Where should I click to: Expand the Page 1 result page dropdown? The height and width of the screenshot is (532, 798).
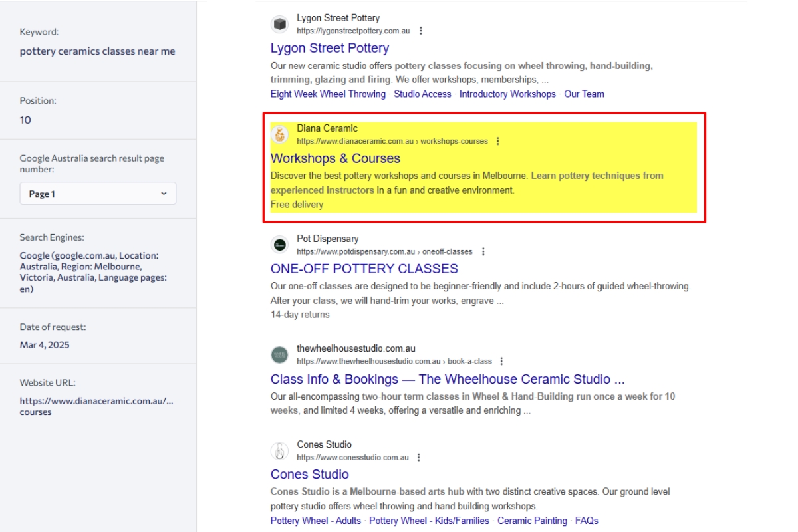98,194
